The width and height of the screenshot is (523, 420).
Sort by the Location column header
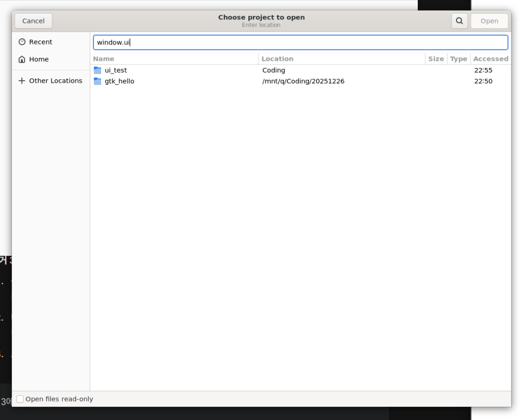(277, 59)
